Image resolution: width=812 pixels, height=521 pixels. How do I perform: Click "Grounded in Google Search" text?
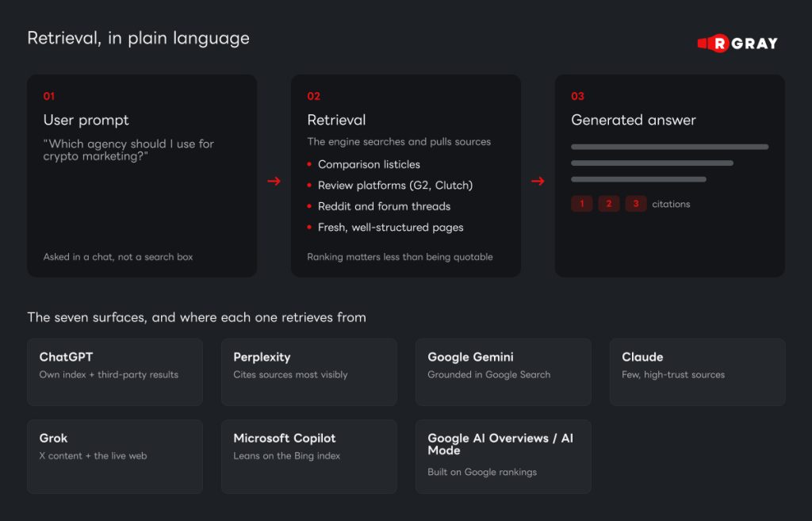pyautogui.click(x=488, y=374)
